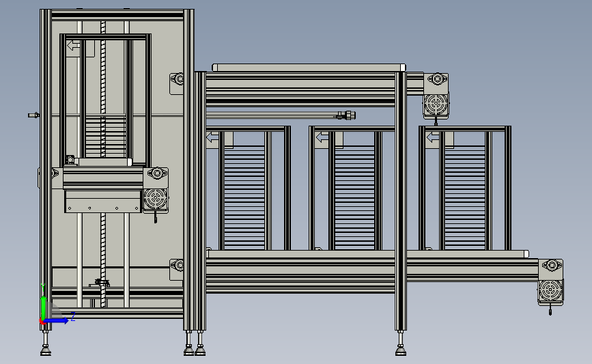Click the arrow label on the leftmost lower rack
This screenshot has height=364, width=592.
pos(212,137)
